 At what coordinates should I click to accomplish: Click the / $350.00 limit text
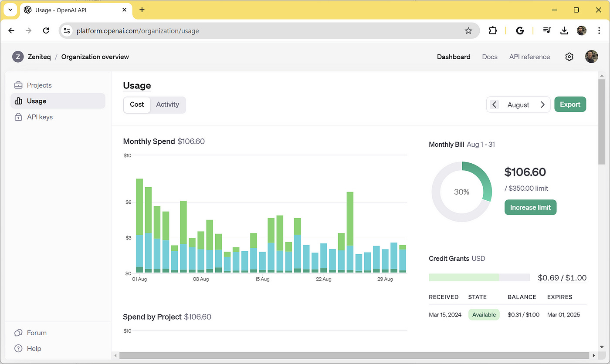click(526, 188)
